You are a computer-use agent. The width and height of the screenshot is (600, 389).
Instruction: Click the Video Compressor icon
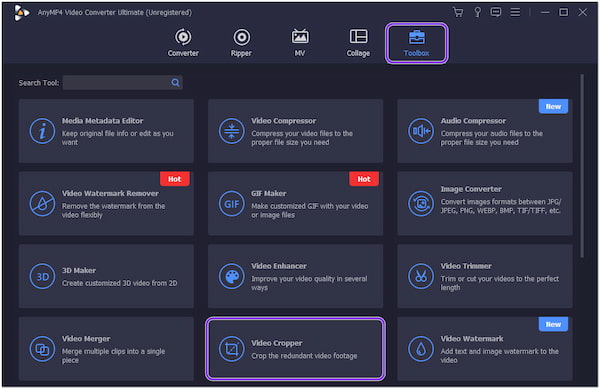pyautogui.click(x=232, y=131)
